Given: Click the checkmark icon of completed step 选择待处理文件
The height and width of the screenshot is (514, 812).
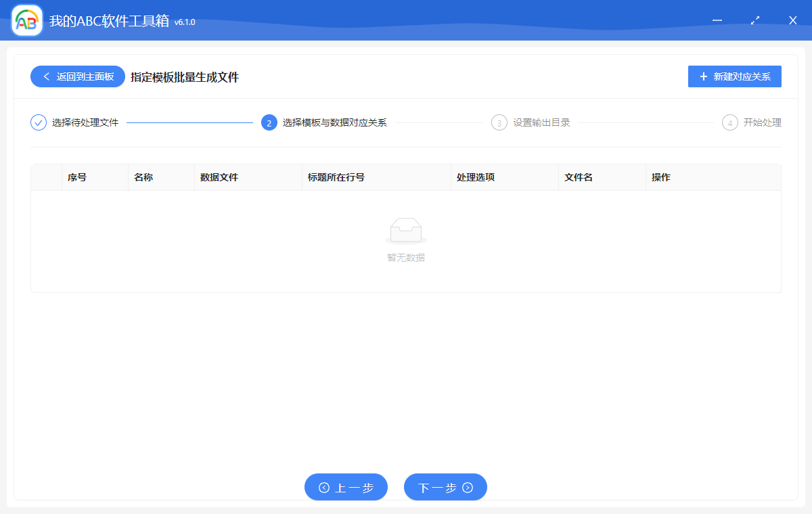Looking at the screenshot, I should (x=38, y=122).
